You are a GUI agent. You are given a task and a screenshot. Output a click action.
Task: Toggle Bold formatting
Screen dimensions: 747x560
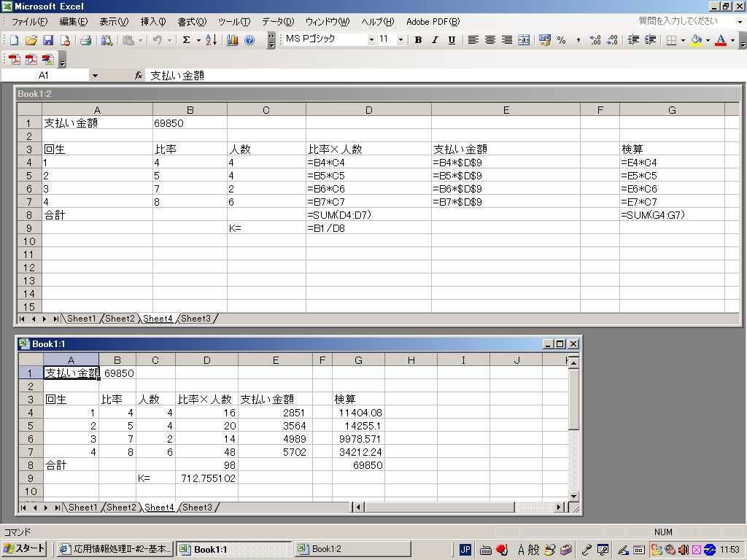(418, 40)
